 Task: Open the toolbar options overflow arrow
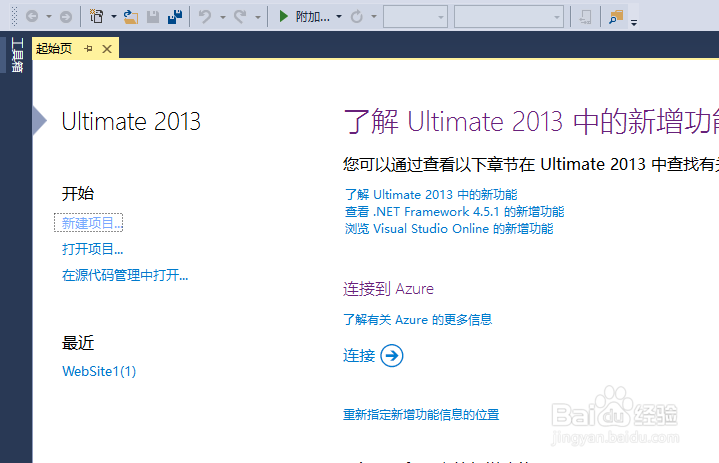[x=634, y=22]
